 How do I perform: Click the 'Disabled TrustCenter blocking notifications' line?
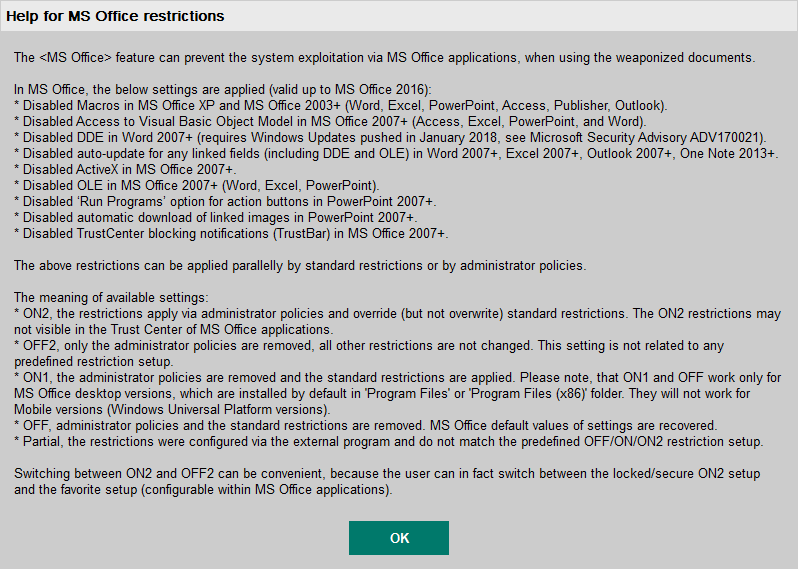230,233
